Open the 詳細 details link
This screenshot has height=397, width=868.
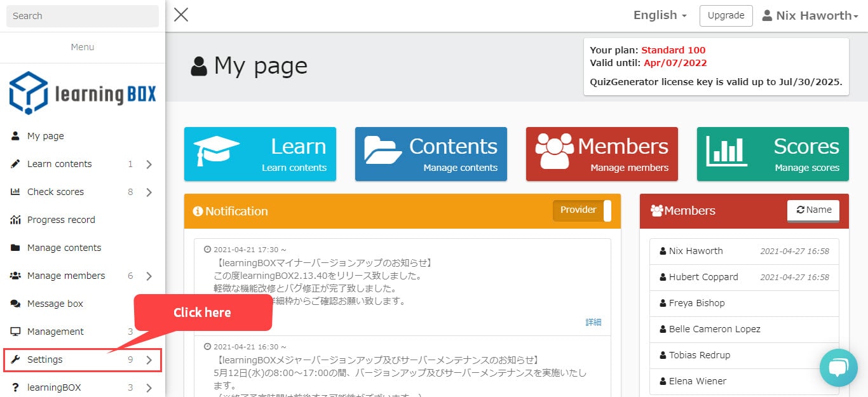593,323
